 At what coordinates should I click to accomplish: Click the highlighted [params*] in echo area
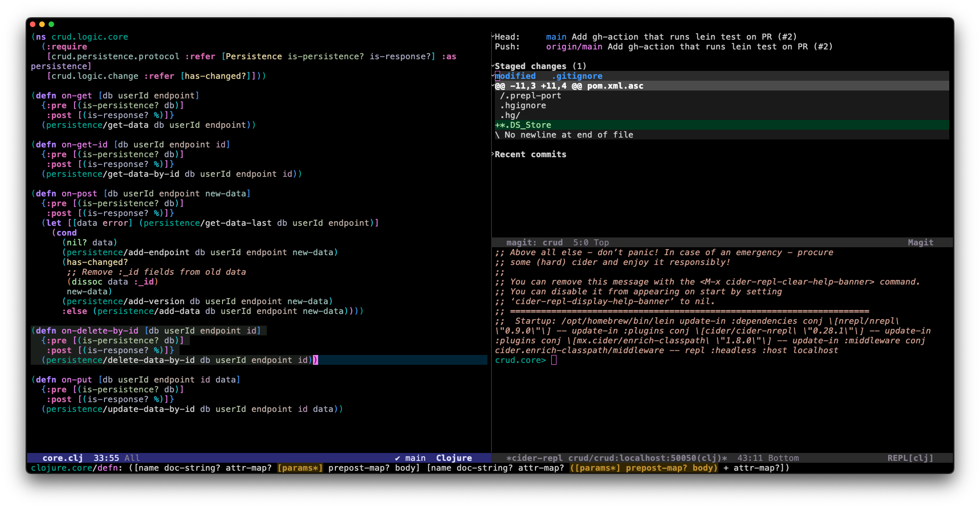tap(300, 467)
